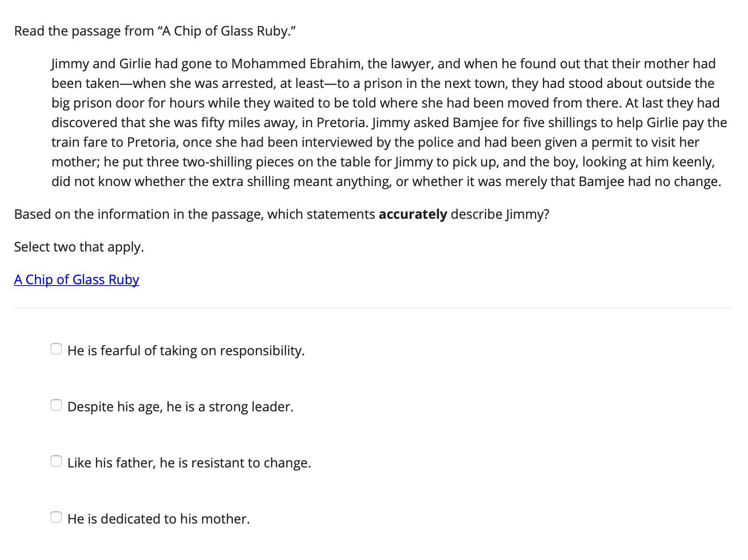Image resolution: width=748 pixels, height=560 pixels.
Task: Click the 'Read the passage from' instruction line
Action: [x=155, y=31]
